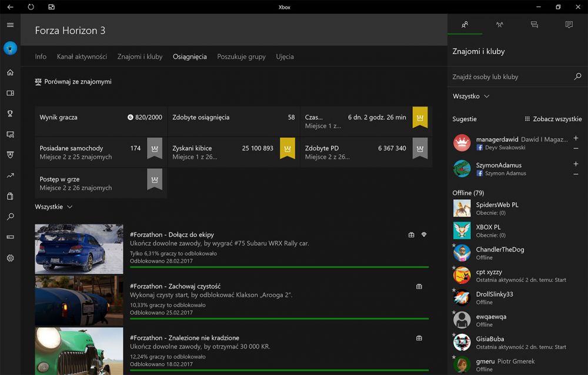Open DrollSlinky33 friend entry
Screen dimensions: 588x375
[x=517, y=298]
